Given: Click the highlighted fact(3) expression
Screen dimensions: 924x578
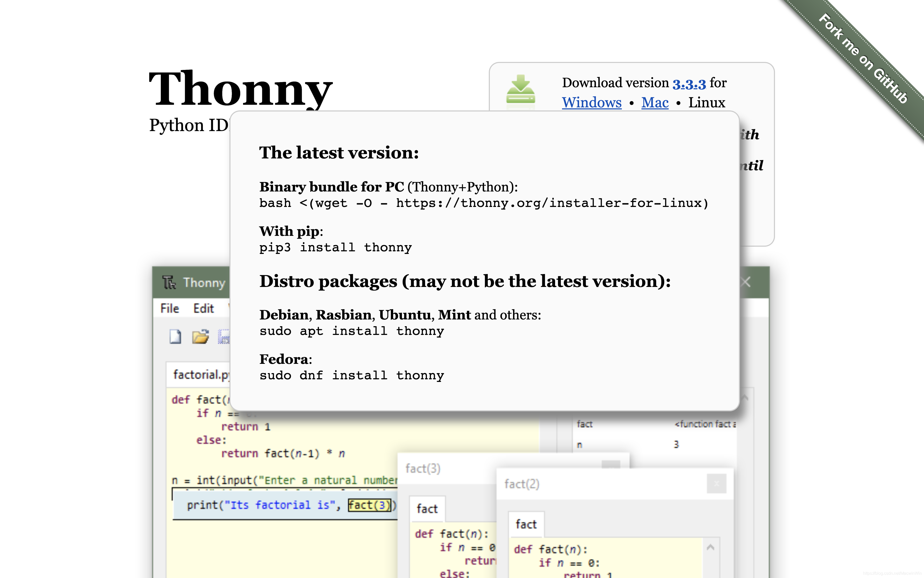Looking at the screenshot, I should tap(370, 505).
